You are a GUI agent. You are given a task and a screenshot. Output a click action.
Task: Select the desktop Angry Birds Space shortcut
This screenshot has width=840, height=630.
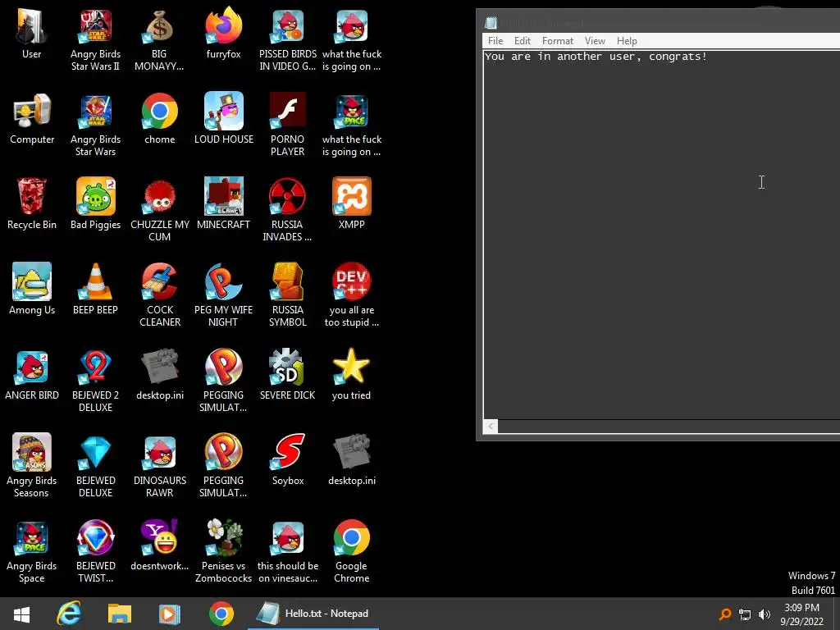coord(32,551)
